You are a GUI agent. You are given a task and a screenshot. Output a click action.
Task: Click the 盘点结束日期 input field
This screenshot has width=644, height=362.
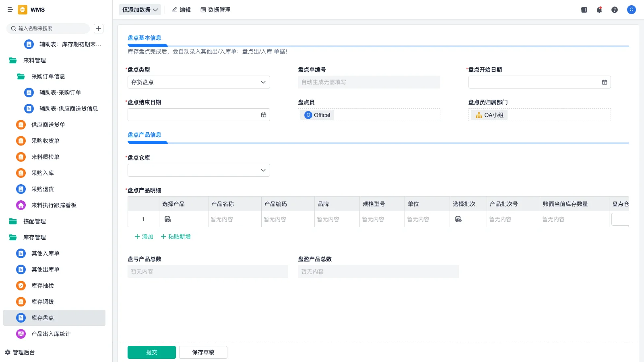(199, 115)
